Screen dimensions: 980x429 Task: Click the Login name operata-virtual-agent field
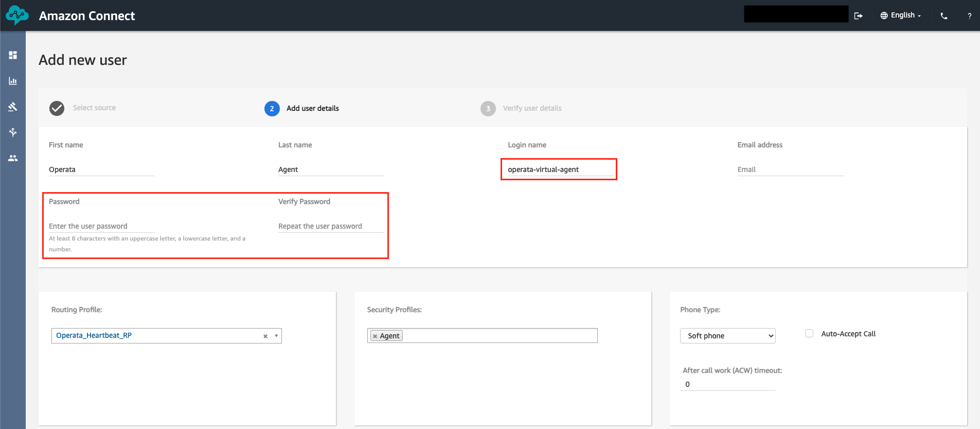point(560,169)
